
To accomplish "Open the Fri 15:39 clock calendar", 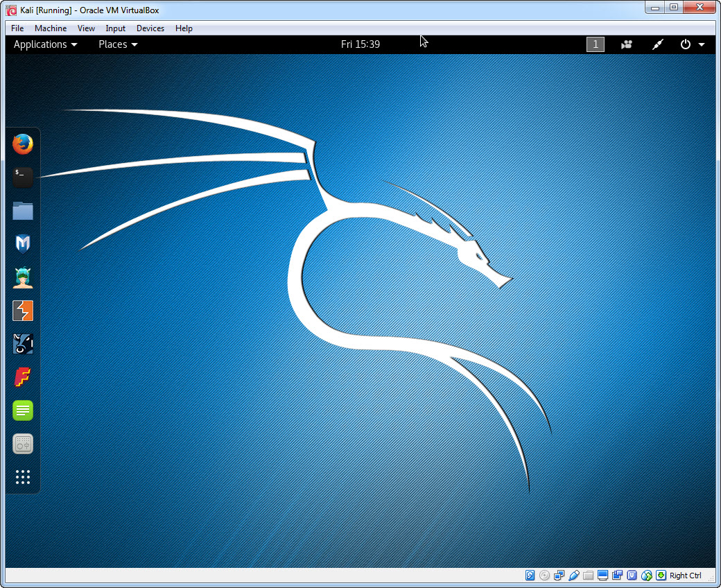I will [360, 44].
